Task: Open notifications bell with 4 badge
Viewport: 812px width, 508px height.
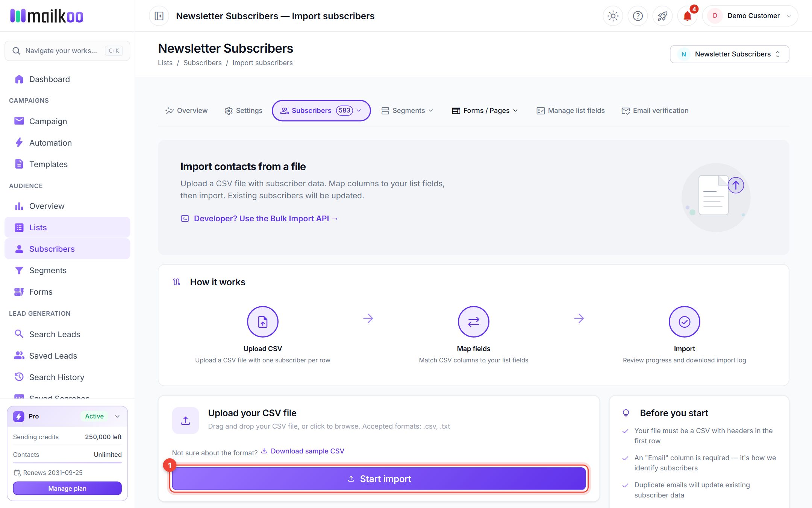Action: [688, 16]
